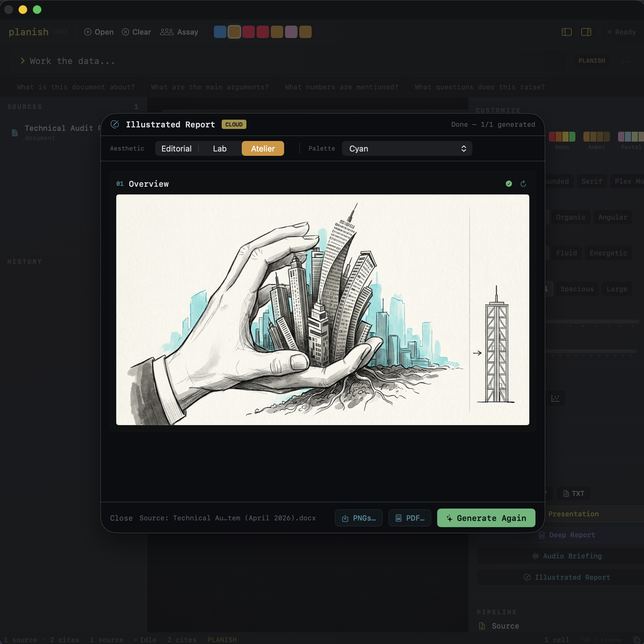
Task: Close the Illustrated Report dialog
Action: pyautogui.click(x=121, y=518)
